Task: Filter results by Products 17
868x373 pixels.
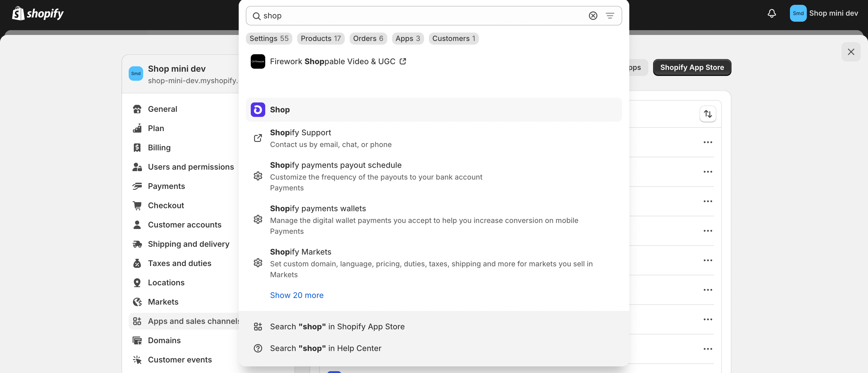Action: (320, 38)
